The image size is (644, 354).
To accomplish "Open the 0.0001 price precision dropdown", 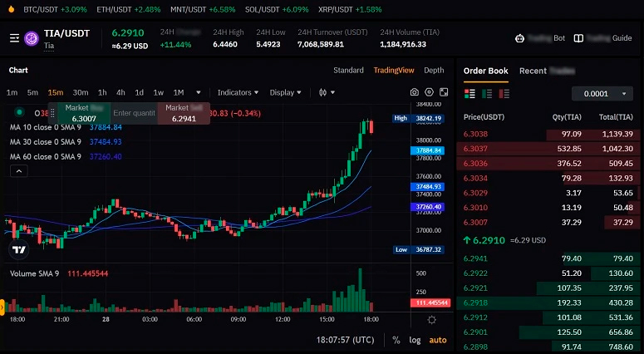I will pos(602,94).
